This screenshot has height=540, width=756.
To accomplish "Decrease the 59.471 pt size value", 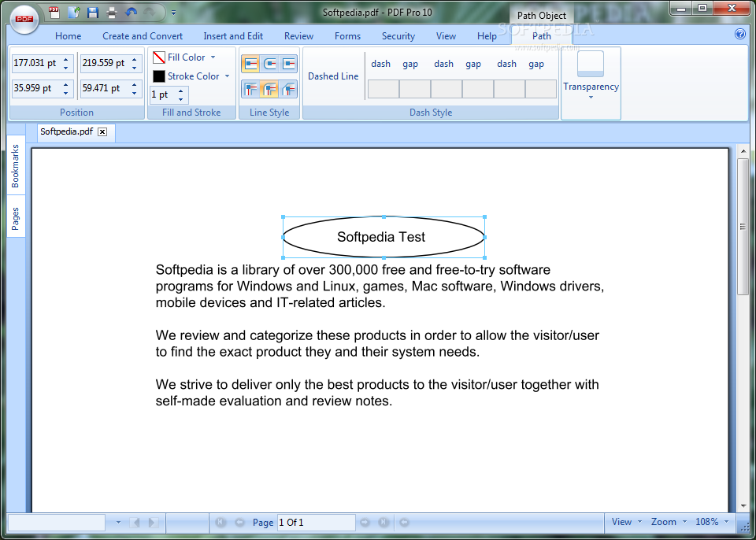I will [134, 93].
